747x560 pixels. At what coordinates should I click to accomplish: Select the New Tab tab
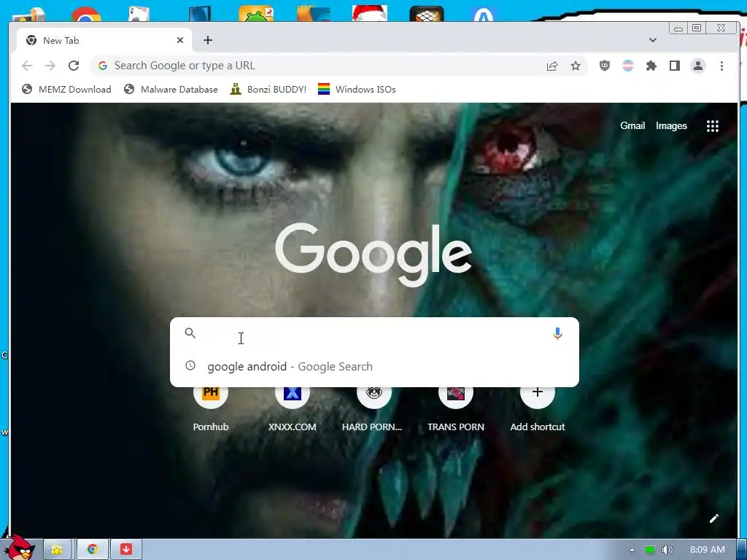(104, 41)
